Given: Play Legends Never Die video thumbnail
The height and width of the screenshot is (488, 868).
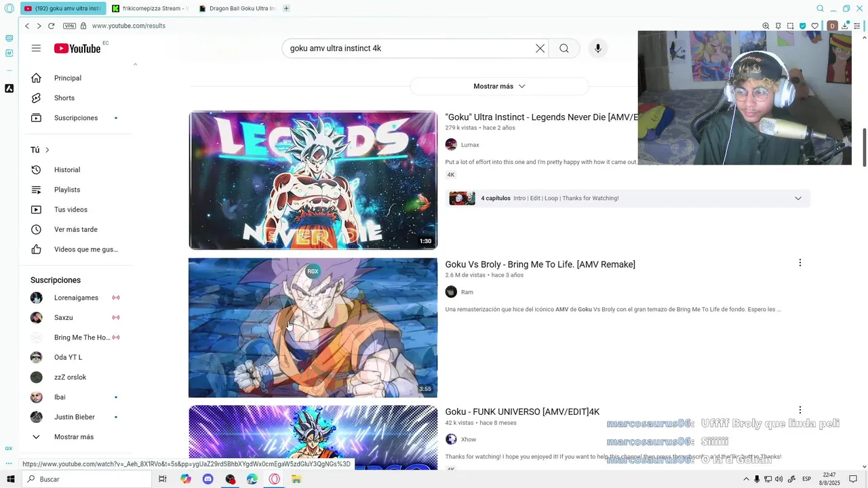Looking at the screenshot, I should pyautogui.click(x=313, y=180).
